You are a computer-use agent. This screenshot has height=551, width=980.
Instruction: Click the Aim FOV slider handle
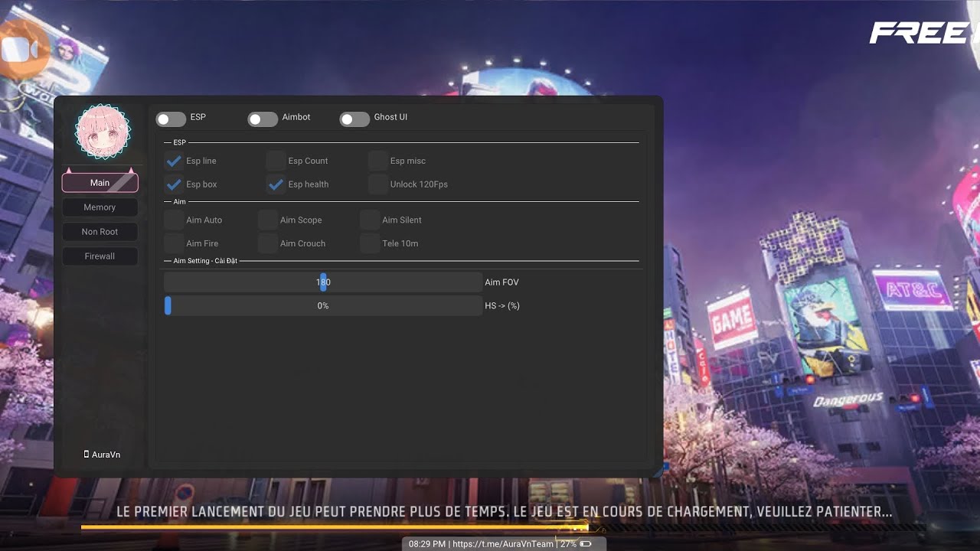click(x=323, y=282)
